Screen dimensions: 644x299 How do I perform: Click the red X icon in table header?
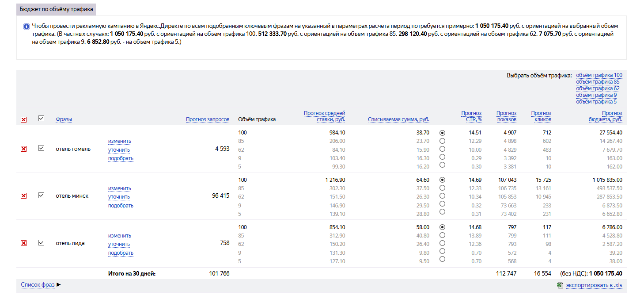(24, 119)
